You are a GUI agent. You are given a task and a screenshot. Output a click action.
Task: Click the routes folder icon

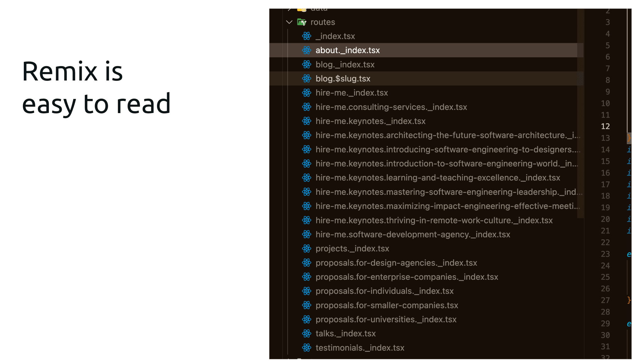(302, 22)
